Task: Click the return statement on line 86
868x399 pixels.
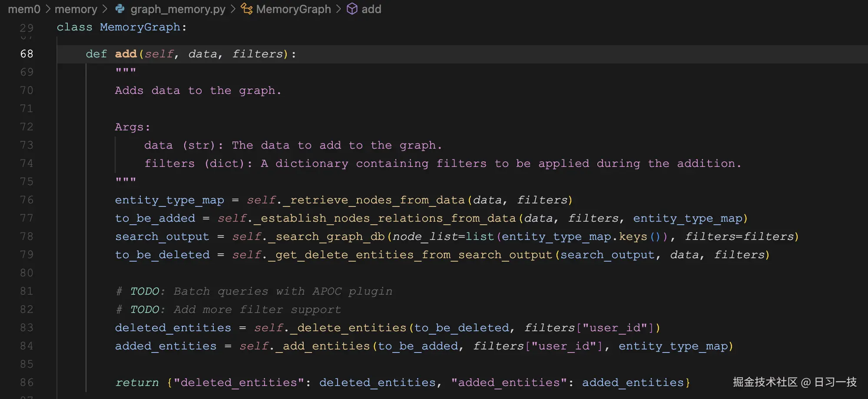Action: [x=137, y=382]
